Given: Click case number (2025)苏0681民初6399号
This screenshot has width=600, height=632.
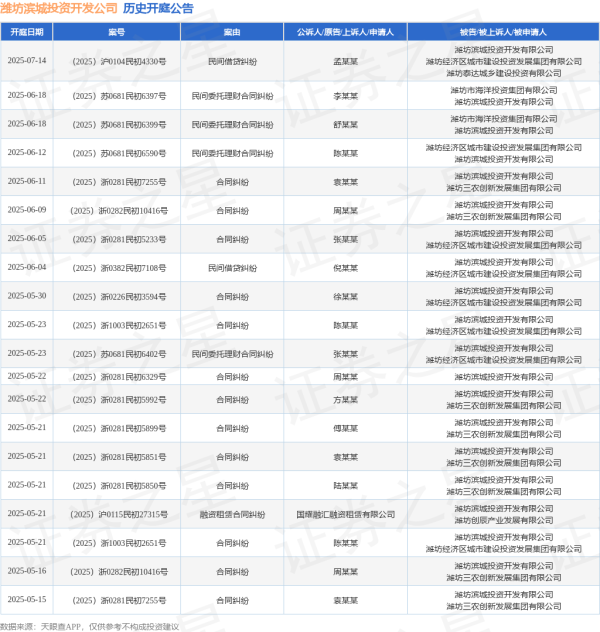Looking at the screenshot, I should click(x=119, y=125).
